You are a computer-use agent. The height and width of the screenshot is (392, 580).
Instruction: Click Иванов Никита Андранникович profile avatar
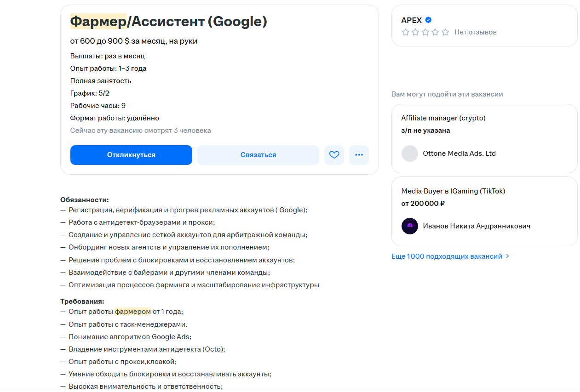pos(409,226)
